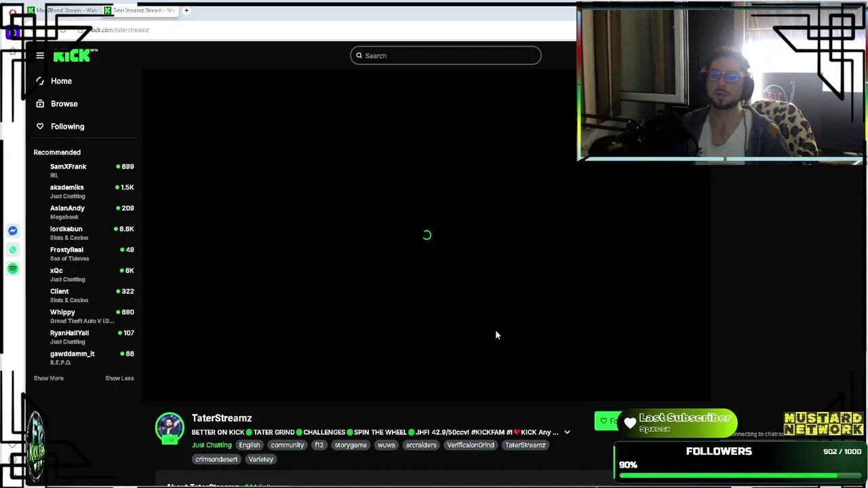Click the heart icon beside Following
The image size is (868, 488).
[40, 126]
